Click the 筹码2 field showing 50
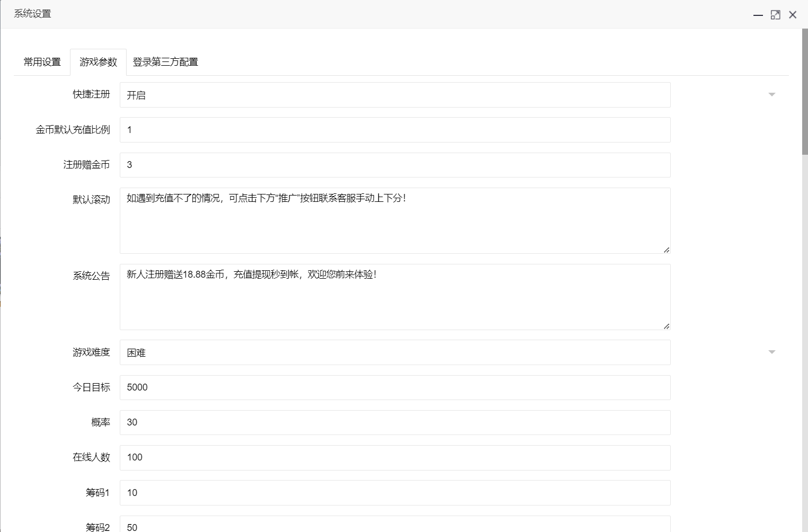This screenshot has height=532, width=808. (395, 526)
